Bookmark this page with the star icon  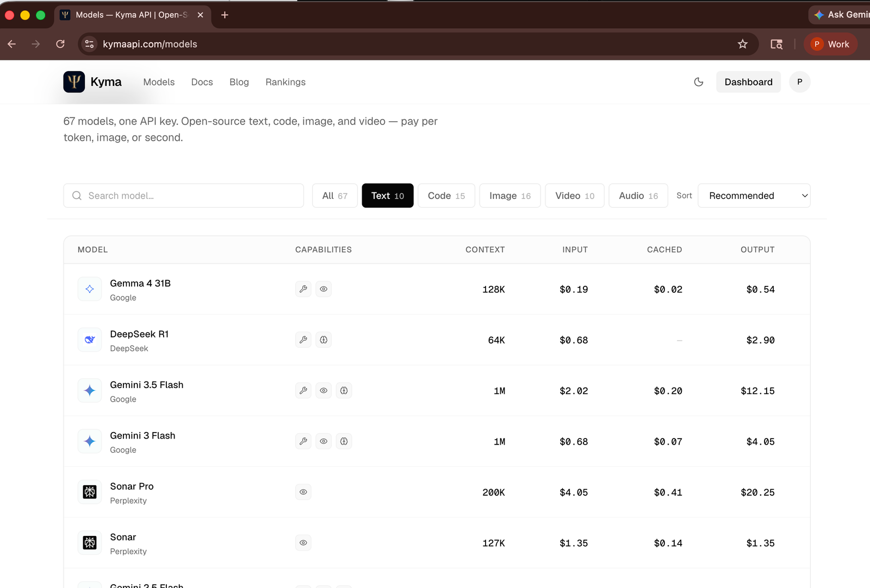(743, 44)
